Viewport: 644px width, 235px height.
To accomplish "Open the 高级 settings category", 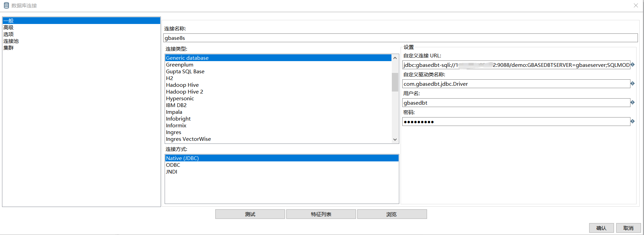I will coord(81,27).
